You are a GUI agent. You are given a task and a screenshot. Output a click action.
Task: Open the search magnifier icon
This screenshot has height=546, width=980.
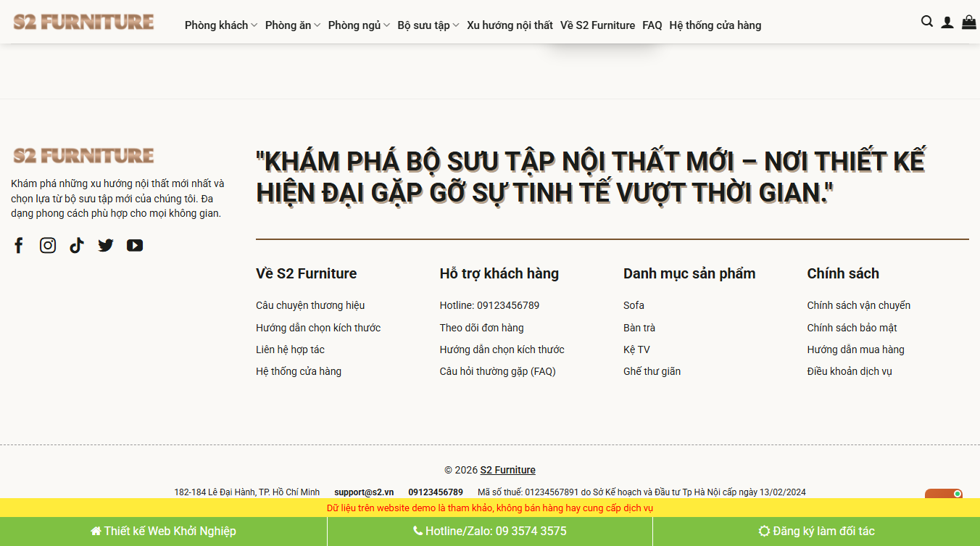(927, 22)
